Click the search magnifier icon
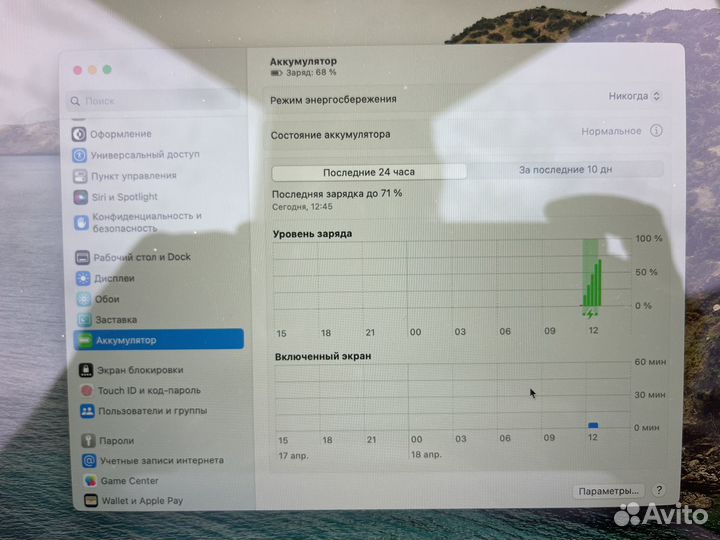720x540 pixels. click(75, 101)
